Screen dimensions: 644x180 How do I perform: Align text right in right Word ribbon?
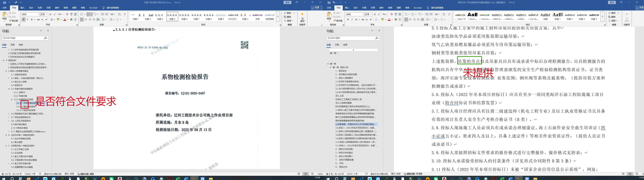point(414,19)
